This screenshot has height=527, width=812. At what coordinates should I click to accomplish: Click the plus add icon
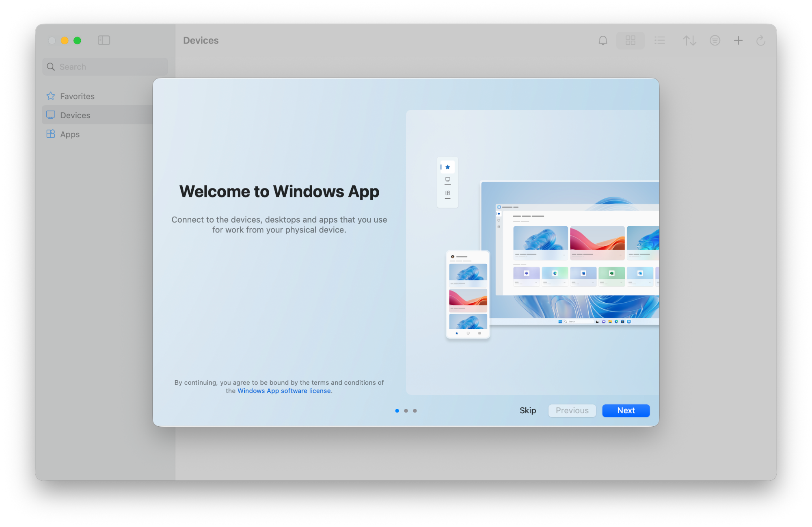[738, 41]
